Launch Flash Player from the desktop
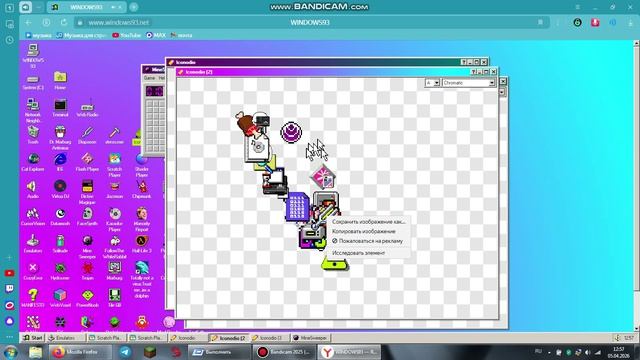The width and height of the screenshot is (640, 360). point(87,162)
